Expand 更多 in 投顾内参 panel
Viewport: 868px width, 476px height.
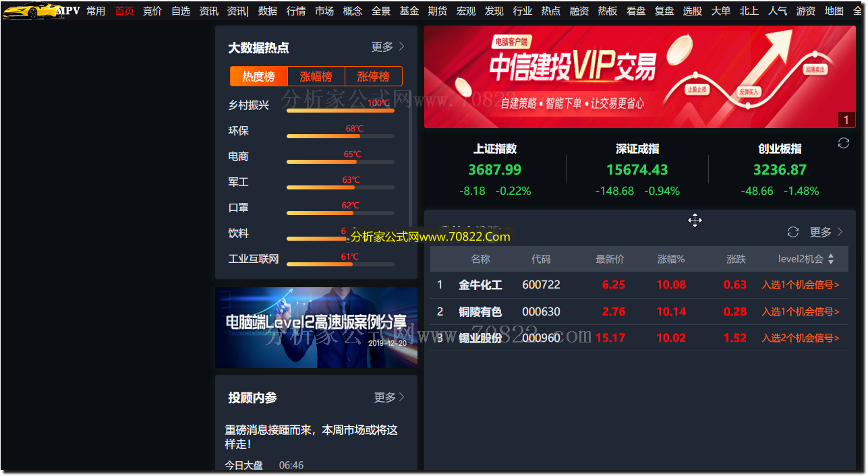coord(390,397)
